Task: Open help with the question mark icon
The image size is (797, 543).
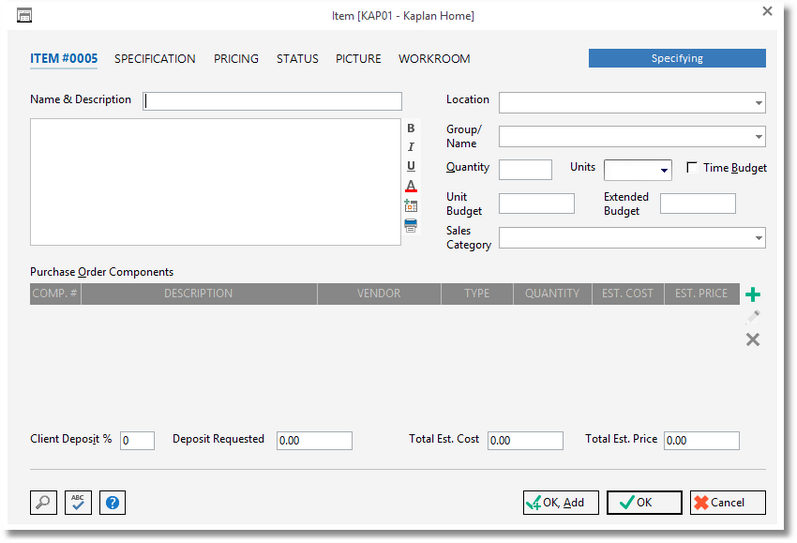Action: click(112, 502)
